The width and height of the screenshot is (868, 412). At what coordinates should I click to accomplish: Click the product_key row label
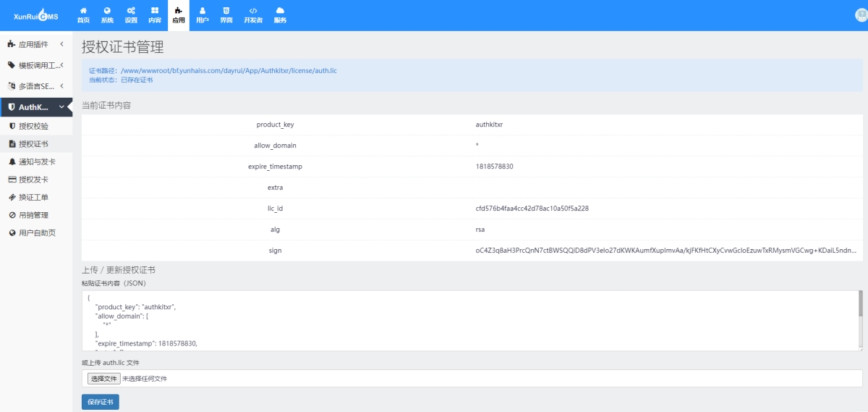point(275,125)
